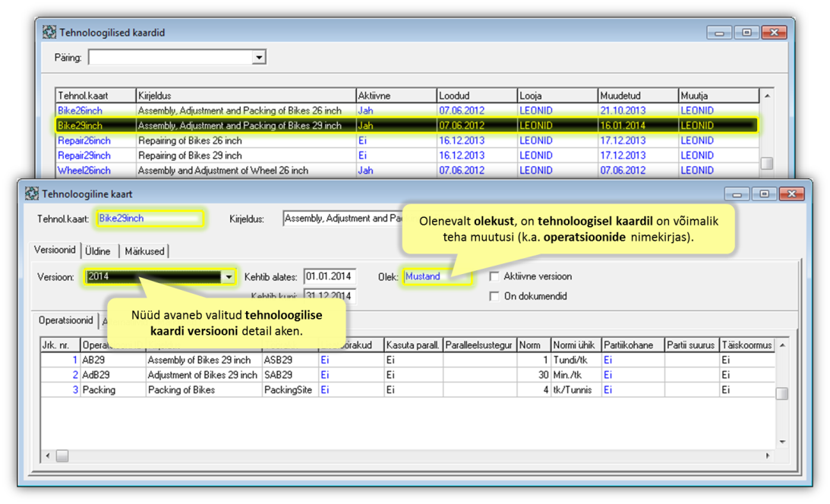This screenshot has width=830, height=504.
Task: Click the Täiskoormus column header
Action: point(746,345)
